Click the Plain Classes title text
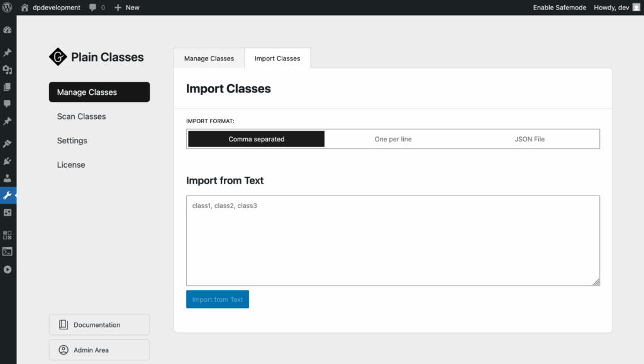Image resolution: width=644 pixels, height=364 pixels. tap(107, 57)
